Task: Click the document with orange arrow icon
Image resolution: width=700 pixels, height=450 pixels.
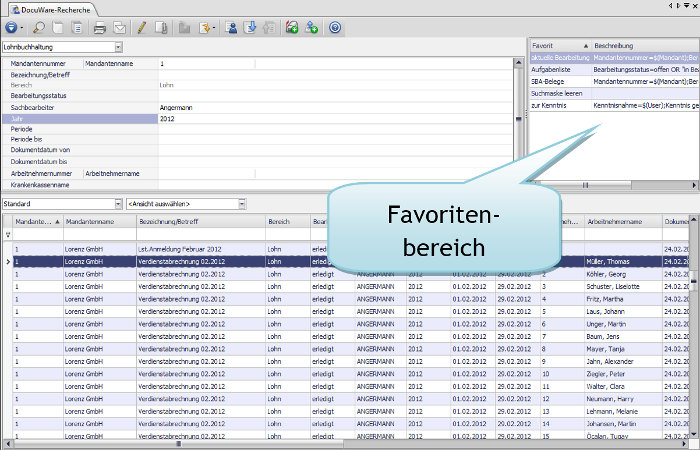Action: click(204, 28)
